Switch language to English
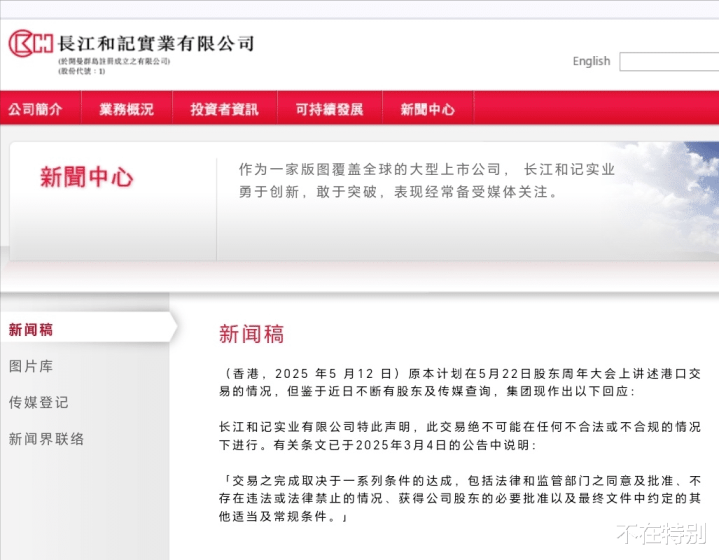The width and height of the screenshot is (719, 560). pyautogui.click(x=591, y=61)
